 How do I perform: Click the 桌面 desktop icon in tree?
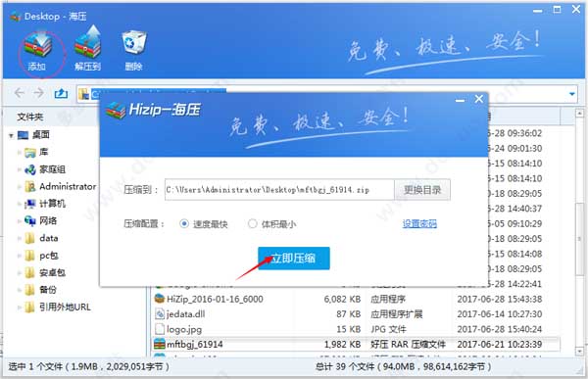coord(23,135)
